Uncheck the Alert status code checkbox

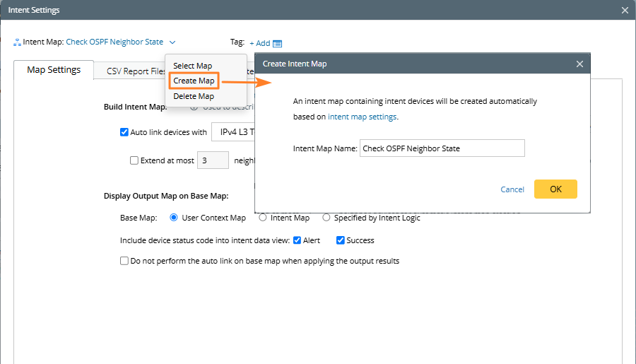click(x=298, y=240)
